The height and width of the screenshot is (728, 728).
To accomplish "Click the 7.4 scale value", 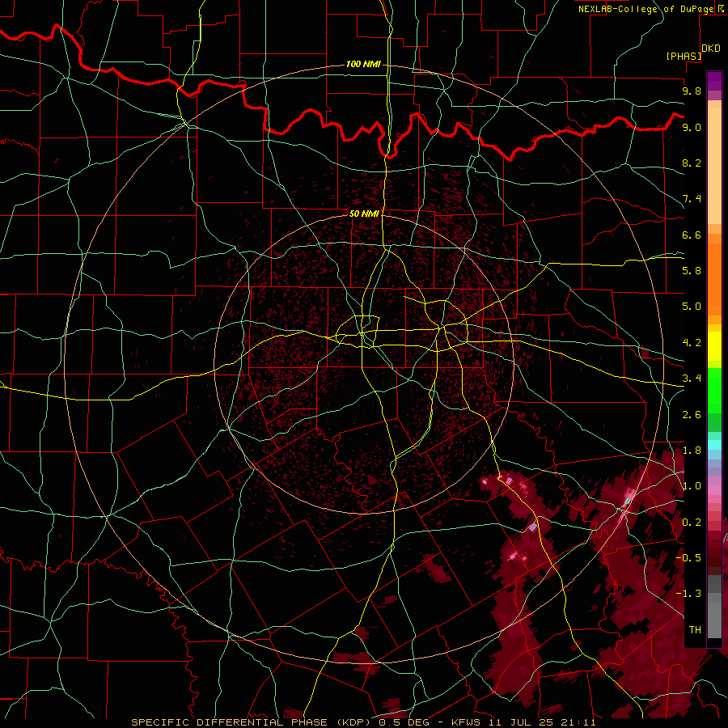I will click(692, 199).
